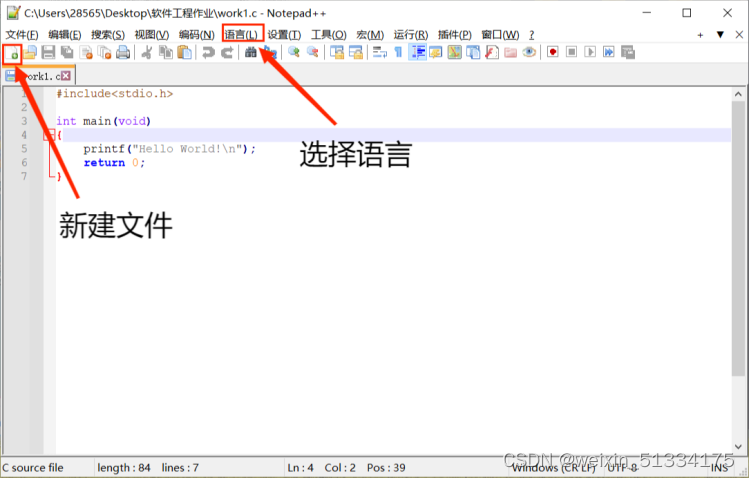The width and height of the screenshot is (750, 479).
Task: Open Folder as Workspace icon
Action: (510, 52)
